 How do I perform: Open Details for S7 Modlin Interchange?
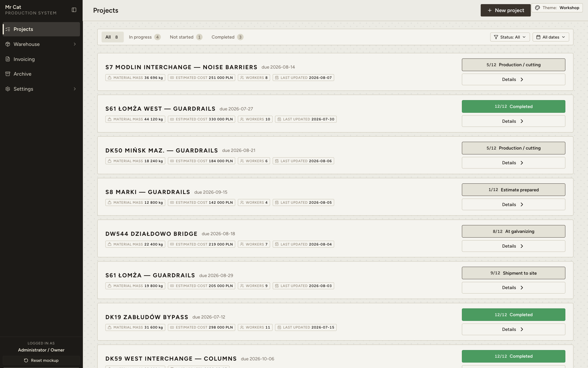coord(513,79)
